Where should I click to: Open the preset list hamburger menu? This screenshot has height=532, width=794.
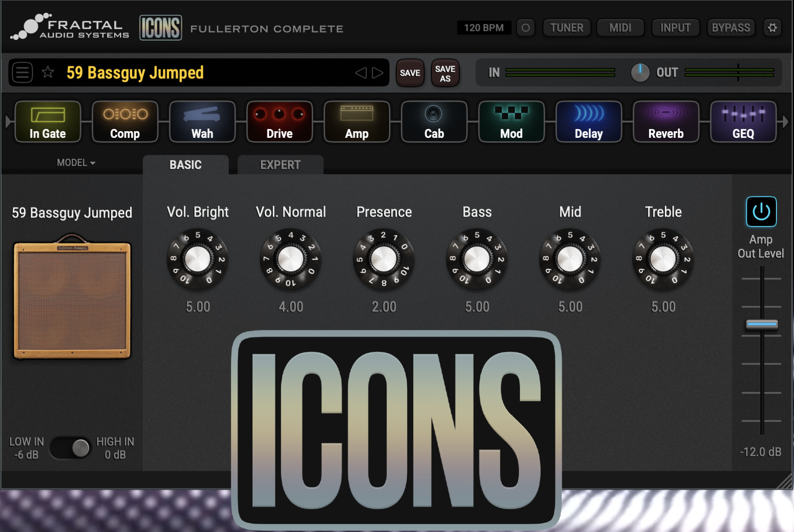pos(22,72)
